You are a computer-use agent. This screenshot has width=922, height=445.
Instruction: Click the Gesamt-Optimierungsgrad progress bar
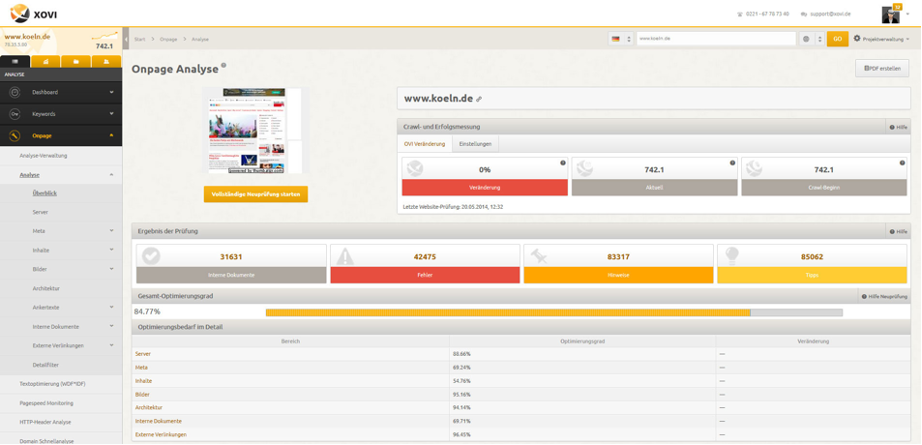click(553, 312)
